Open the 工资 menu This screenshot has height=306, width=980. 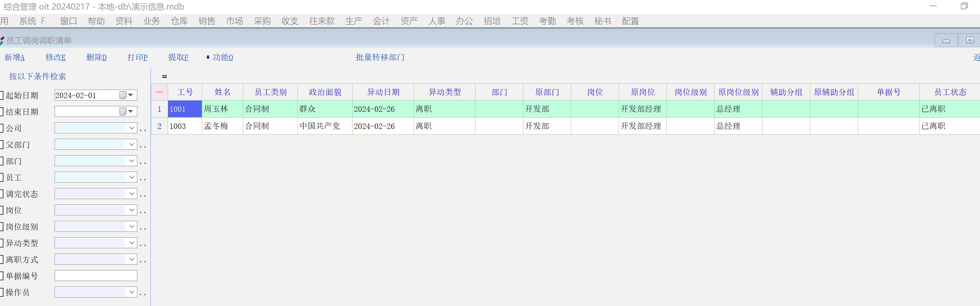[x=519, y=21]
